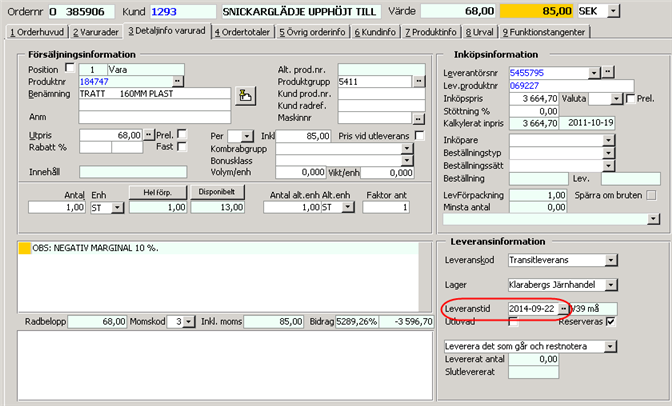Viewport: 672px width, 406px height.
Task: Expand the Kombrabgrupp dropdown
Action: (x=407, y=148)
